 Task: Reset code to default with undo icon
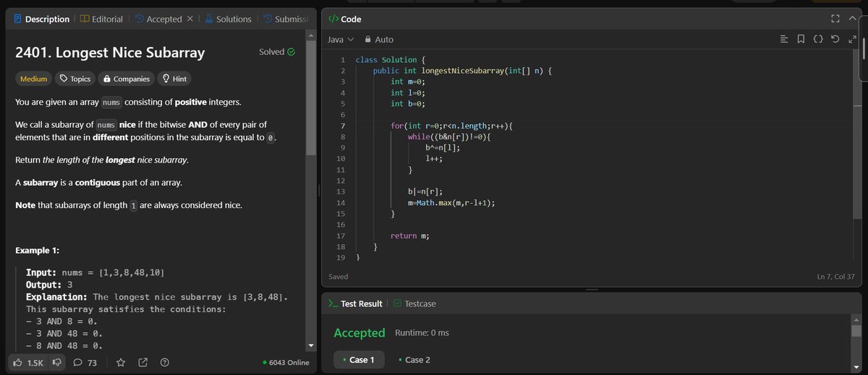[x=835, y=39]
